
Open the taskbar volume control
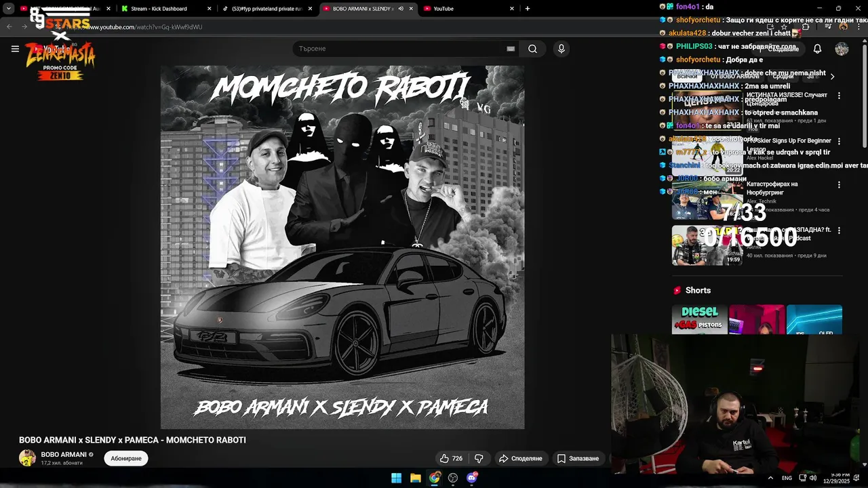click(813, 478)
